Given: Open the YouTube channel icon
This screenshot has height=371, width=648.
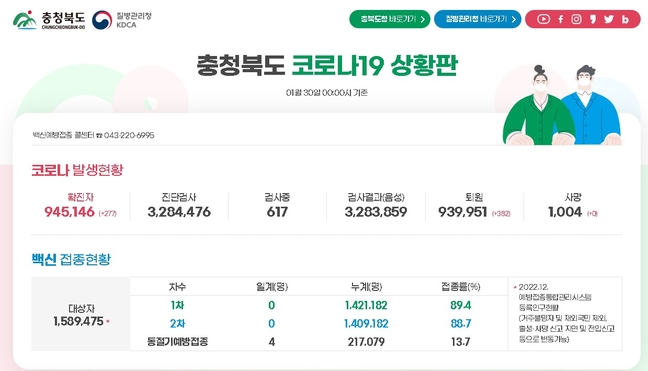Looking at the screenshot, I should click(543, 19).
